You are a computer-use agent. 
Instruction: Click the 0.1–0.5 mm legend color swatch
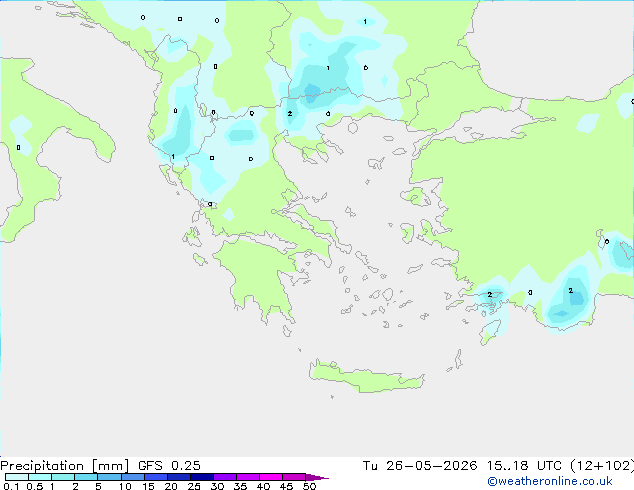click(x=17, y=477)
